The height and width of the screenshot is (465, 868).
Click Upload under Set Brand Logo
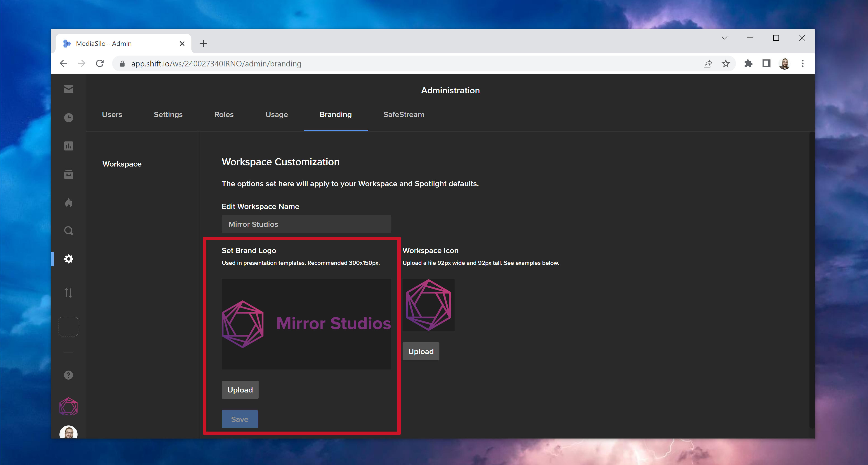pos(240,390)
